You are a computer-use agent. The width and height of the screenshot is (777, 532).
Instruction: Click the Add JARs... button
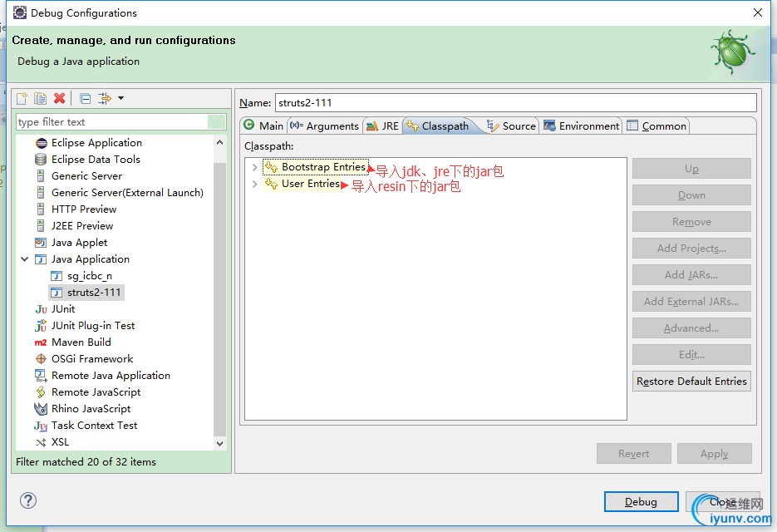(x=691, y=274)
